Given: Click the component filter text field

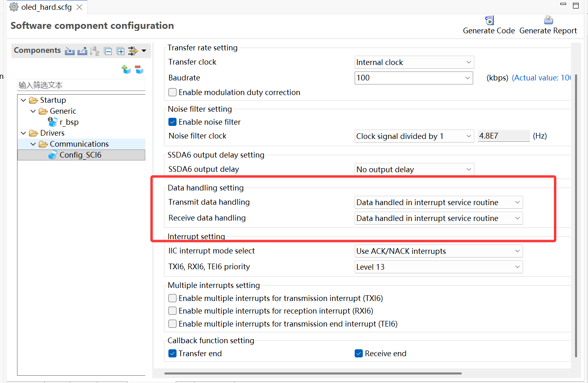Looking at the screenshot, I should (81, 85).
